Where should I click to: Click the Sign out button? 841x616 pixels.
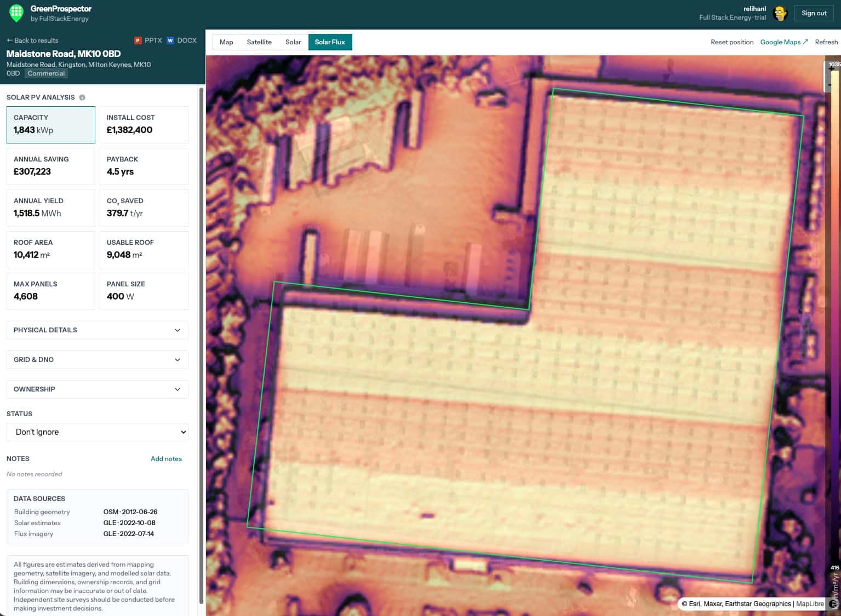[x=814, y=13]
